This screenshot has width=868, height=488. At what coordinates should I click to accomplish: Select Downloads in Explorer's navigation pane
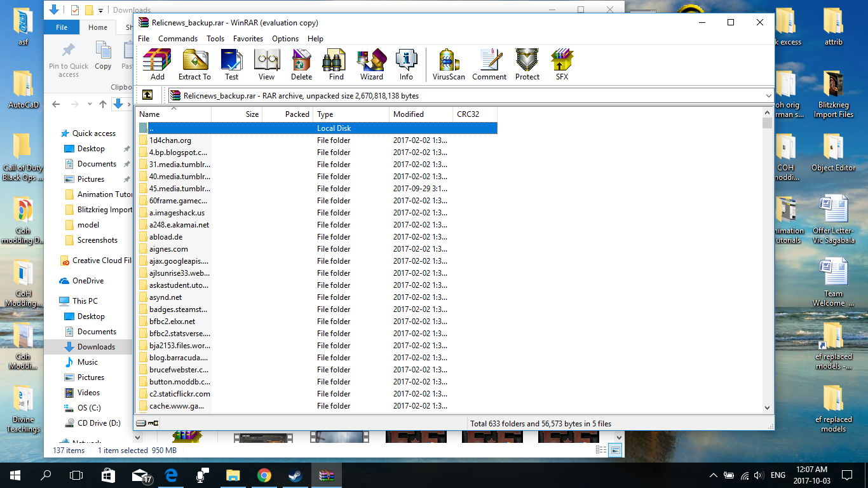pos(88,347)
